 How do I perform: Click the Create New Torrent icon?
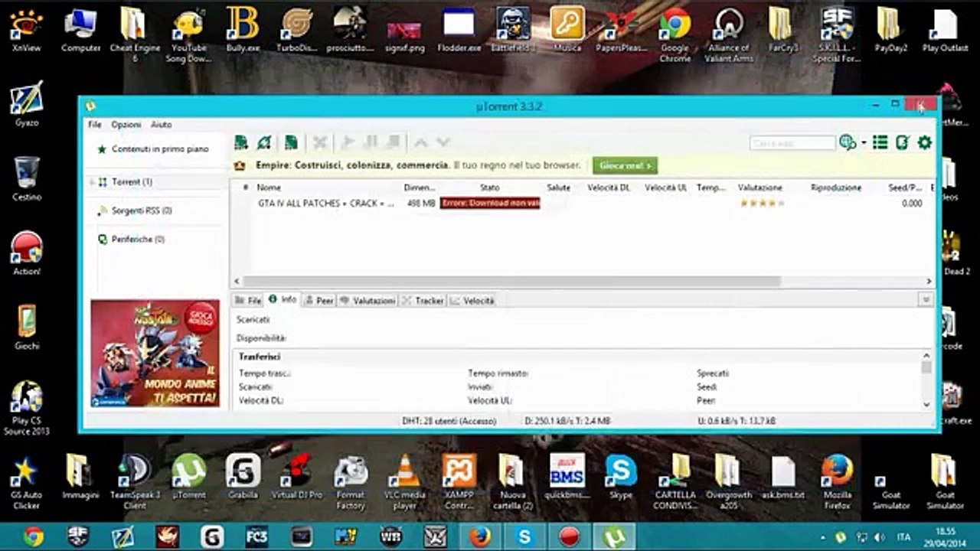[x=291, y=142]
